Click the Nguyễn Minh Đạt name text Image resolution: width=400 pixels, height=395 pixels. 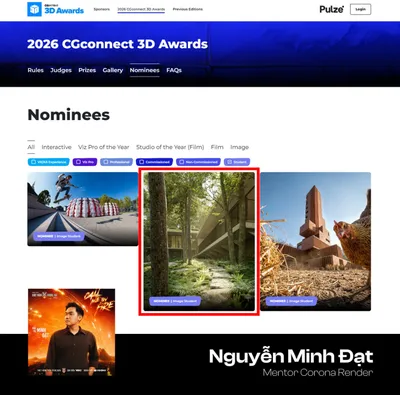[x=291, y=356]
